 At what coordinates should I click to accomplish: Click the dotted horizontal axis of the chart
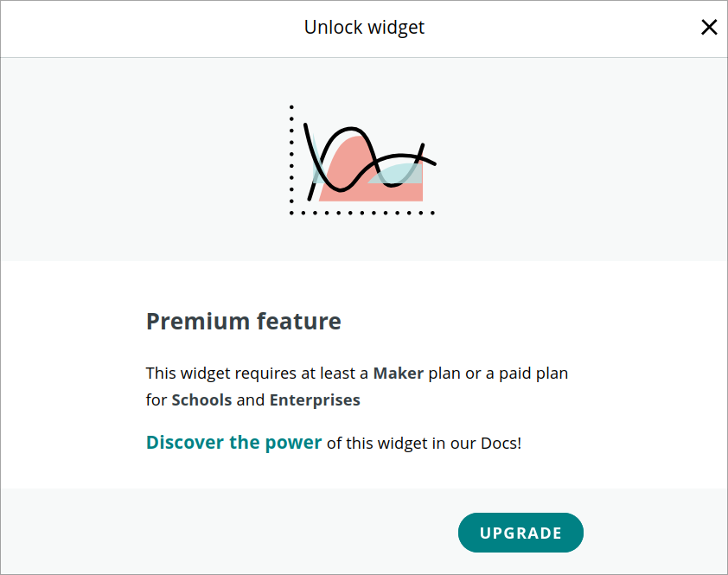[363, 212]
